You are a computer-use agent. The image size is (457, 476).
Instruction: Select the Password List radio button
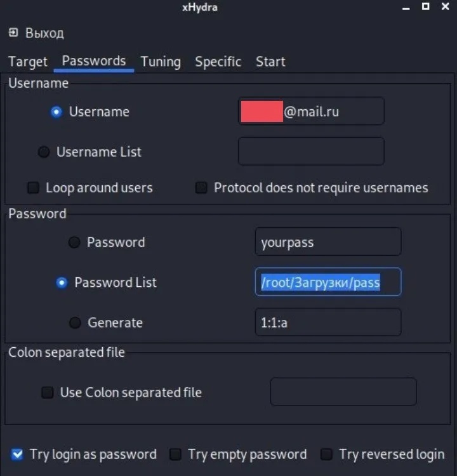[x=62, y=282]
